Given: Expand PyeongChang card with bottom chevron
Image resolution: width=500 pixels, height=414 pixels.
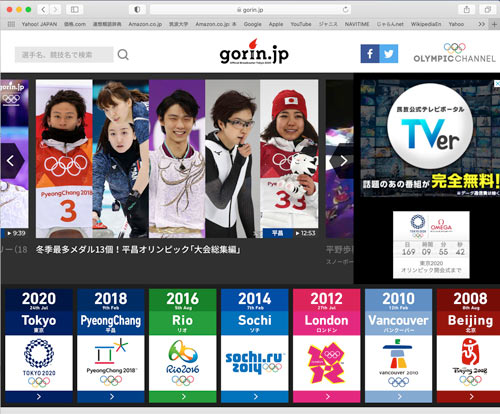Looking at the screenshot, I should click(x=111, y=397).
